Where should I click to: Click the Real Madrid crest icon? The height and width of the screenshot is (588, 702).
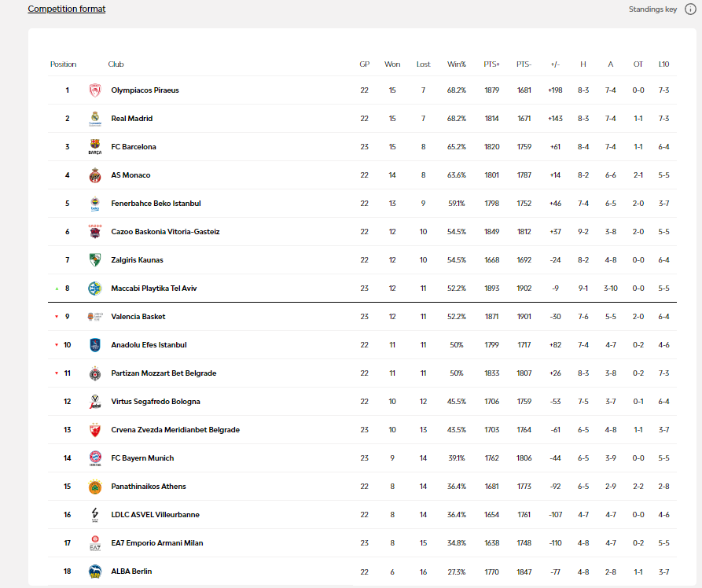tap(95, 119)
